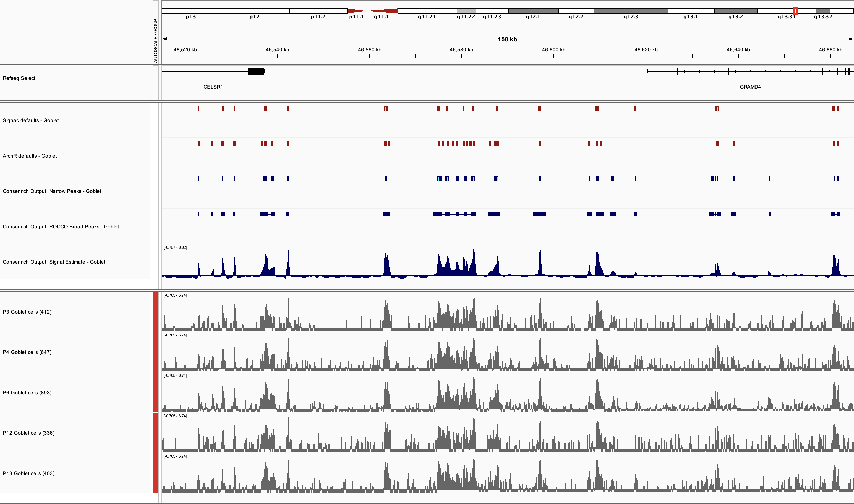Click the GRAMD4 gene label
Image resolution: width=854 pixels, height=504 pixels.
pyautogui.click(x=750, y=87)
